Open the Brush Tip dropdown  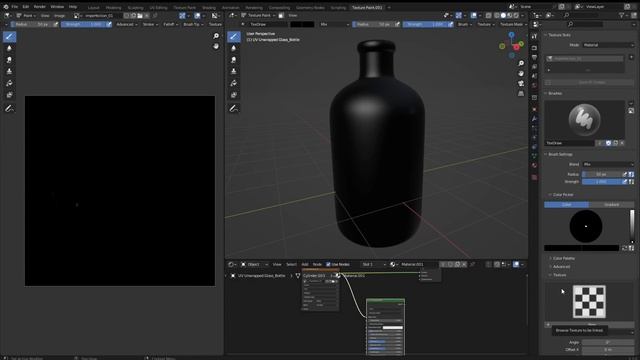(193, 24)
